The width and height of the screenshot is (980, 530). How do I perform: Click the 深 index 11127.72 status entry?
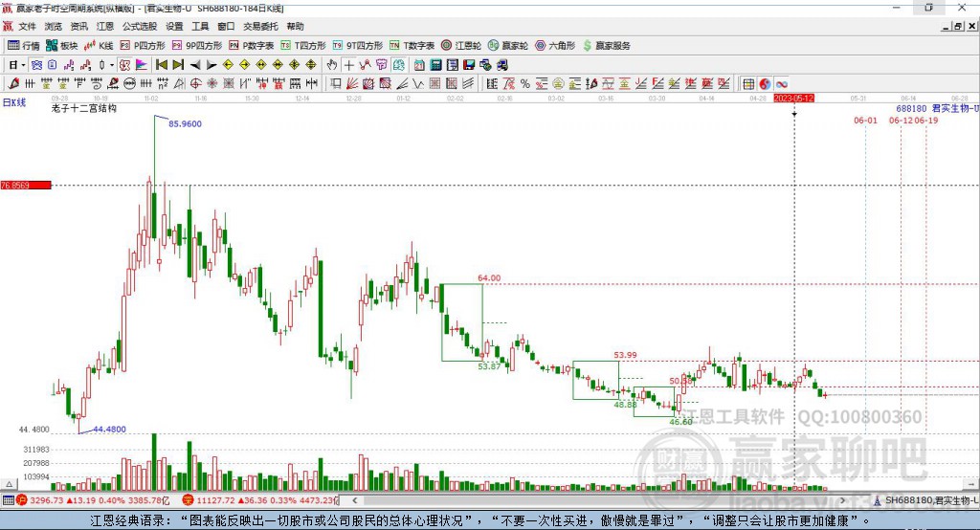point(260,500)
